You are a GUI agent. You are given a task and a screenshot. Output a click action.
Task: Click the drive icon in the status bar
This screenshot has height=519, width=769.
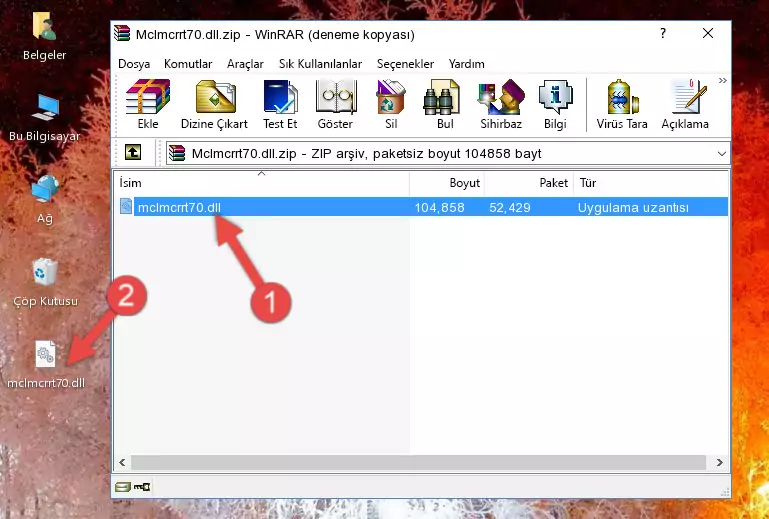(x=123, y=487)
